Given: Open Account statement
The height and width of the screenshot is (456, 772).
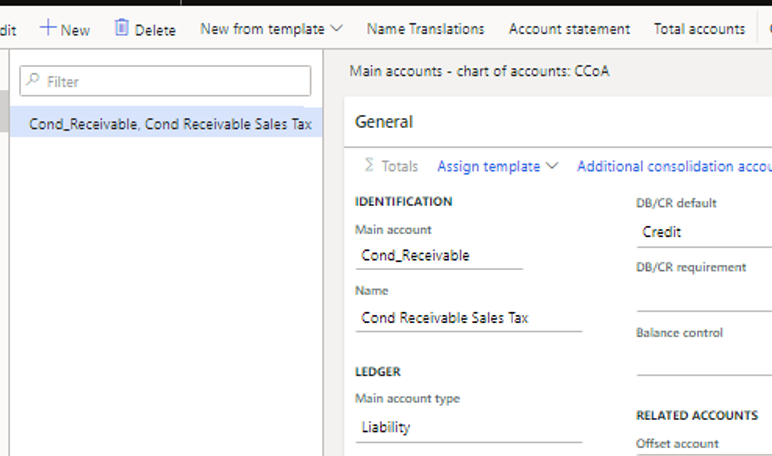Looking at the screenshot, I should click(569, 29).
